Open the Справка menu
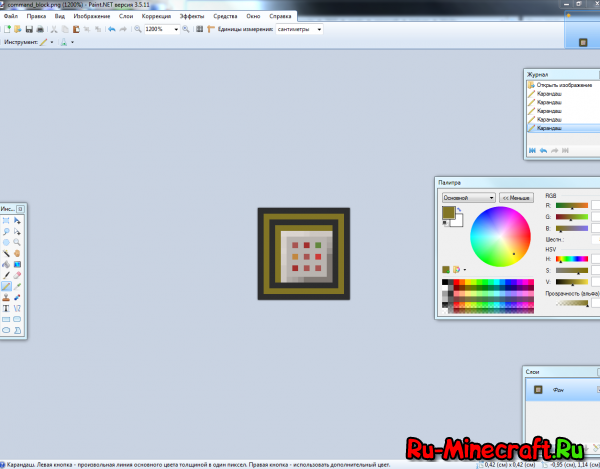 coord(280,16)
